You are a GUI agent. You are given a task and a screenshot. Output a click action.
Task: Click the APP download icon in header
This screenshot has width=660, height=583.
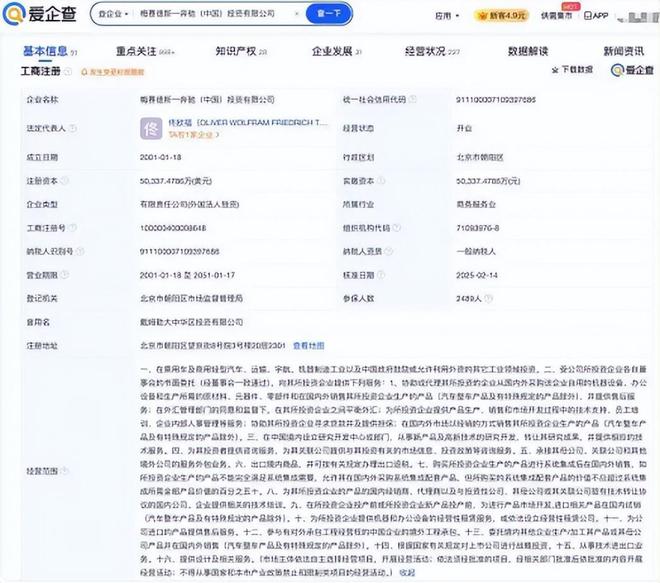(x=596, y=16)
